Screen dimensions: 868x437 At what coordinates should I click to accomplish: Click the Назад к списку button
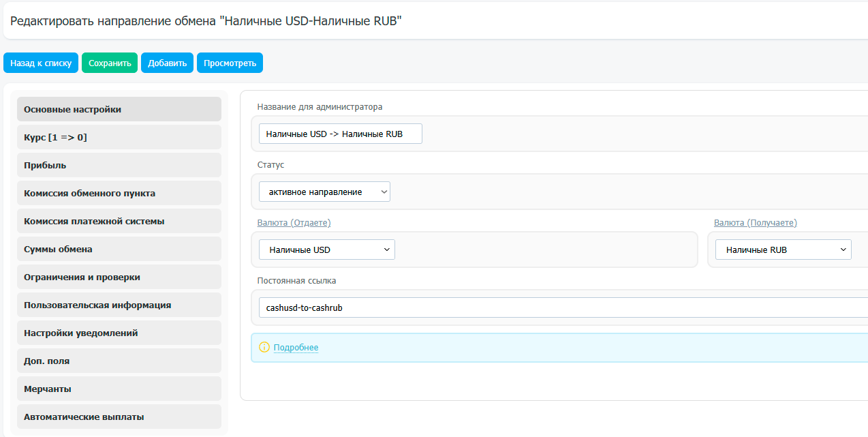click(41, 63)
